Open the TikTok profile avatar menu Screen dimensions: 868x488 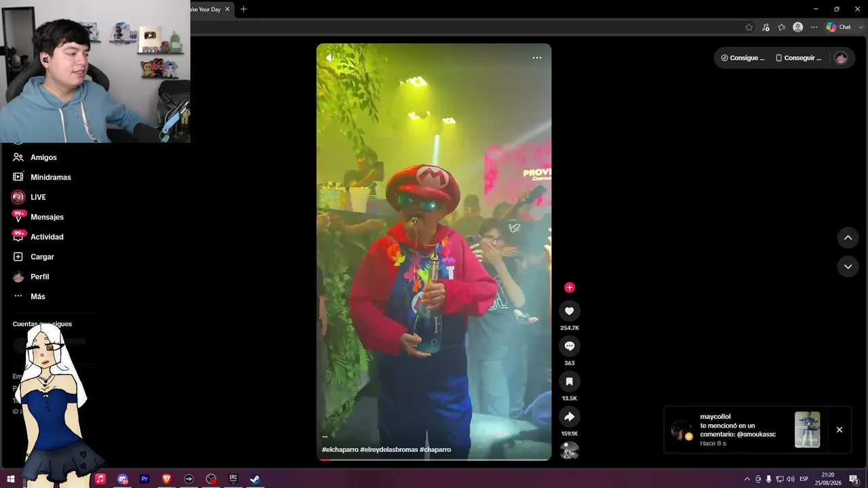(841, 58)
